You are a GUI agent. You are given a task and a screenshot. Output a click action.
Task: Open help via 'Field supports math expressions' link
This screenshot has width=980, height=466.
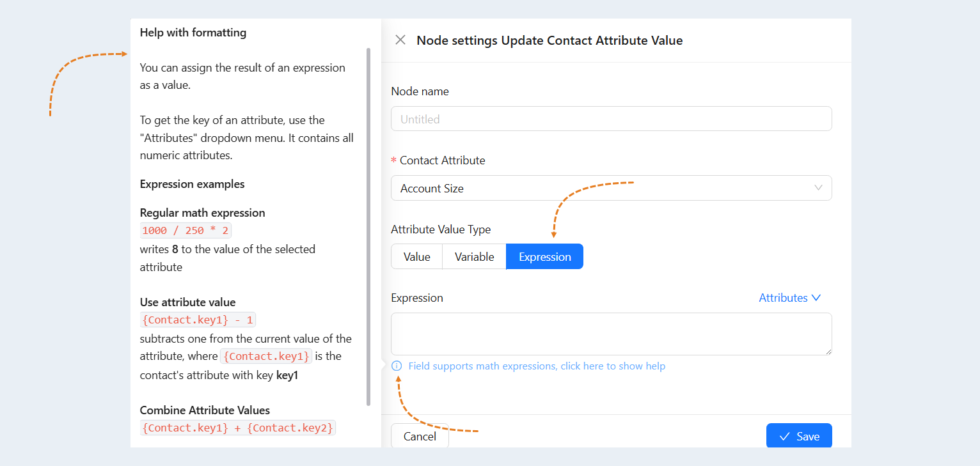point(537,366)
